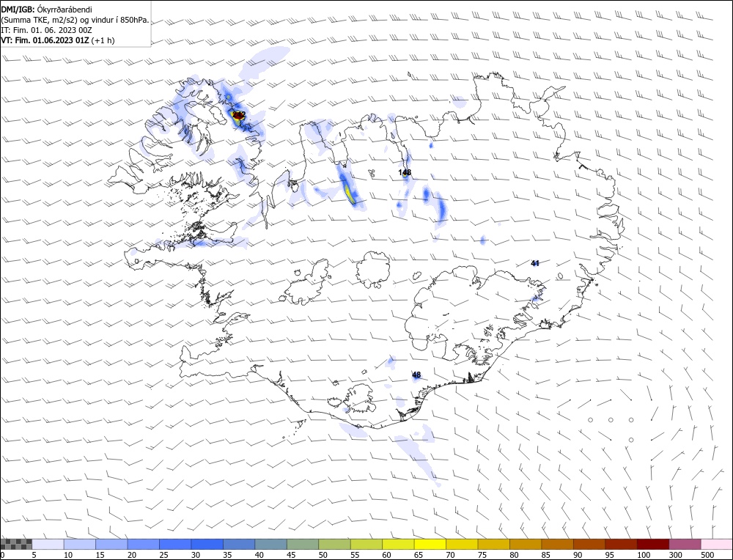Click the '500' number under the color bar

click(707, 555)
